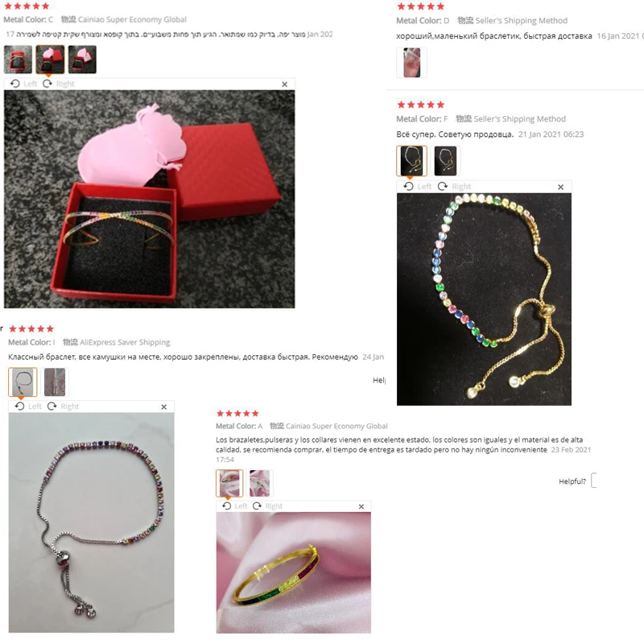This screenshot has height=644, width=644.
Task: Click the Helpful button on Spanish review
Action: 594,481
